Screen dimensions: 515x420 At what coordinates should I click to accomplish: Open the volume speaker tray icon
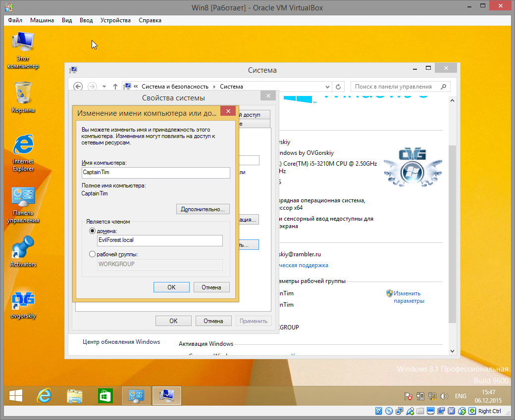pyautogui.click(x=444, y=396)
